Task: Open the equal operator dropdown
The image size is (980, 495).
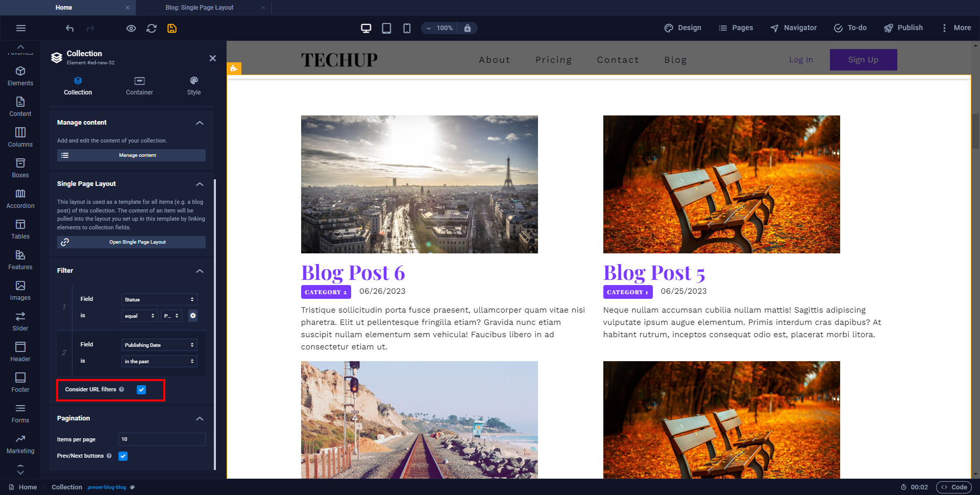Action: point(139,316)
